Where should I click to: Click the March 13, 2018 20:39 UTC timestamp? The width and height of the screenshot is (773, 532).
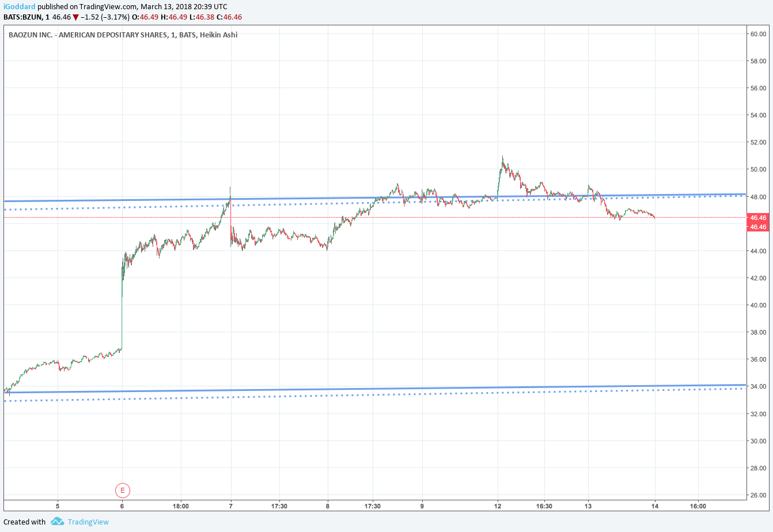pos(184,7)
